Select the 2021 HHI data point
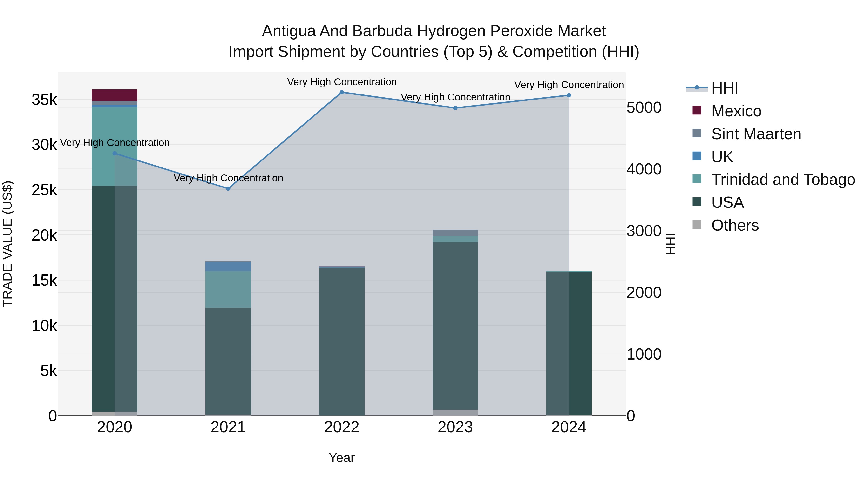Viewport: 868px width, 488px height. click(x=228, y=189)
